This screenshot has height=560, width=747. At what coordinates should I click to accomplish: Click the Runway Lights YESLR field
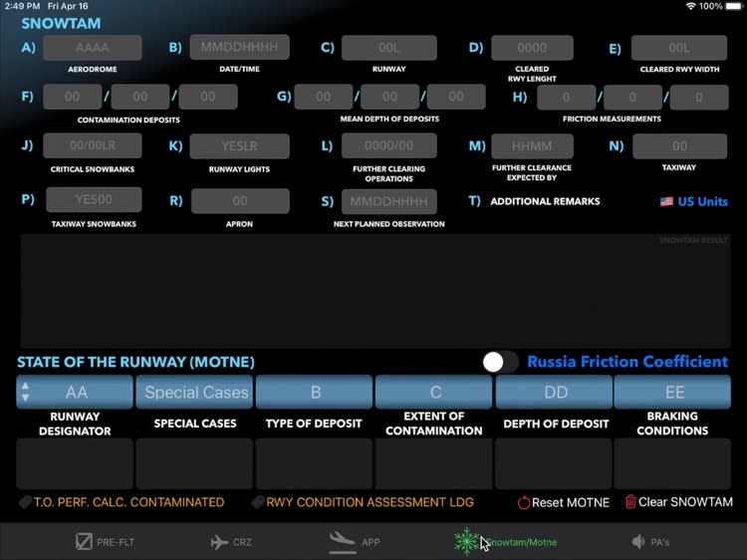pos(239,145)
